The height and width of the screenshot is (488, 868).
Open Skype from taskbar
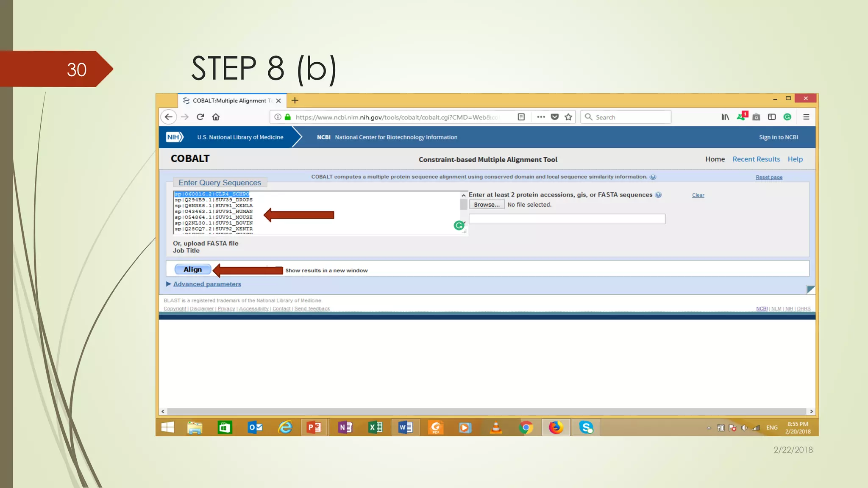[586, 428]
